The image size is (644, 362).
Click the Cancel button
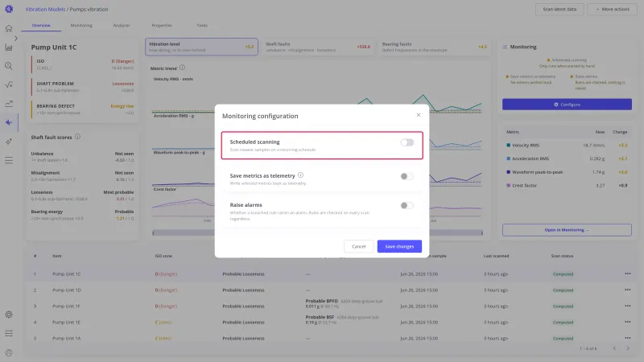point(358,246)
